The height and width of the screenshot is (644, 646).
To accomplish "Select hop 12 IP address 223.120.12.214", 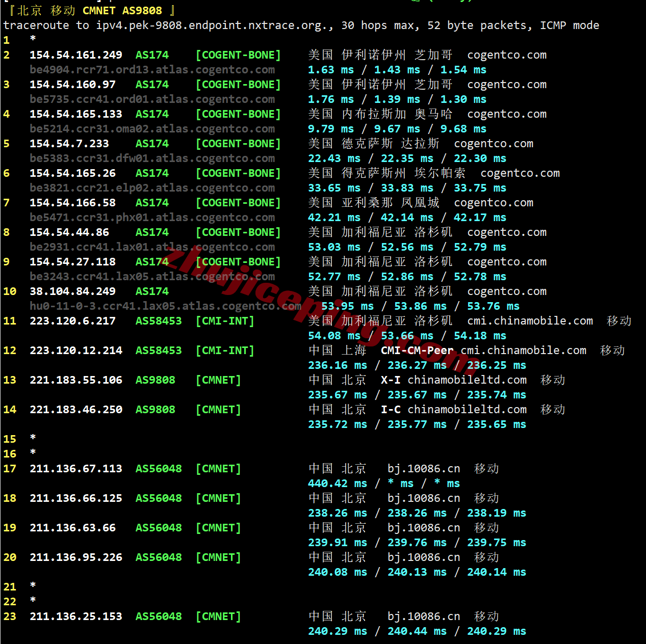I will (76, 351).
